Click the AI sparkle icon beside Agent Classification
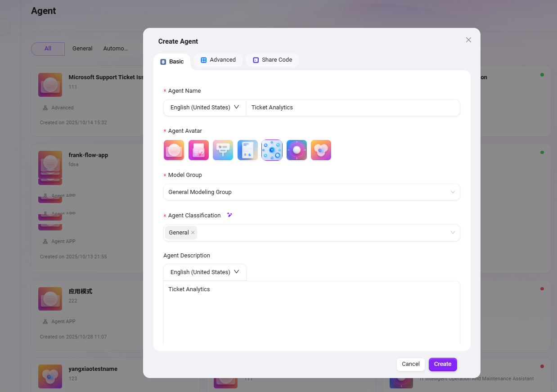This screenshot has height=392, width=557. 229,215
